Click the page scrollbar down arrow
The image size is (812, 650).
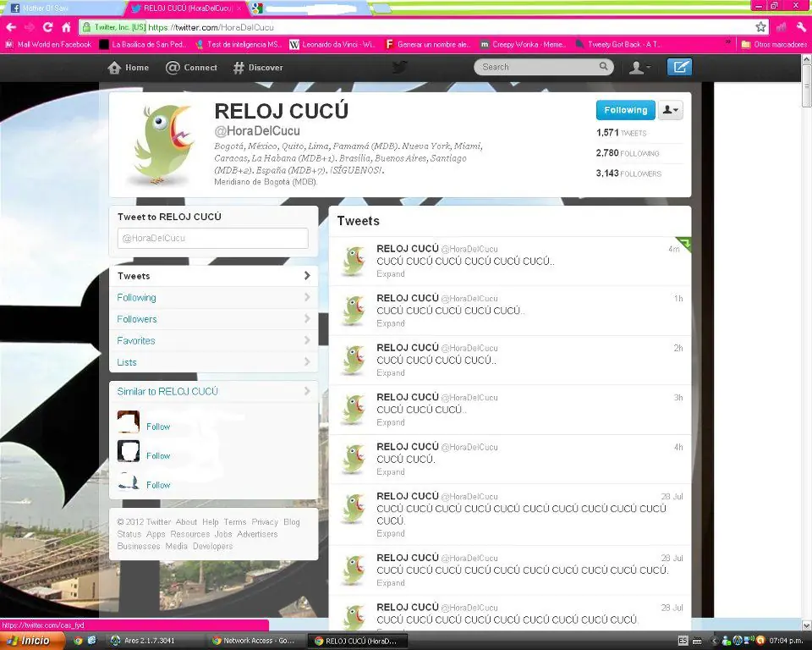(x=807, y=625)
